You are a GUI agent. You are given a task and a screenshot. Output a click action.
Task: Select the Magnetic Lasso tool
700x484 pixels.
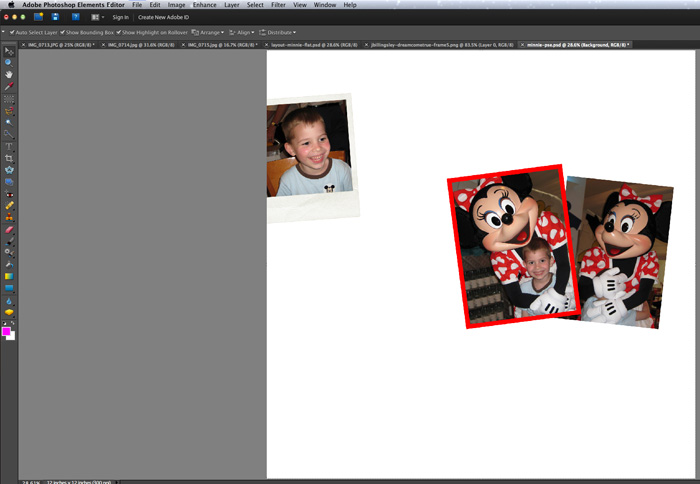(x=8, y=111)
